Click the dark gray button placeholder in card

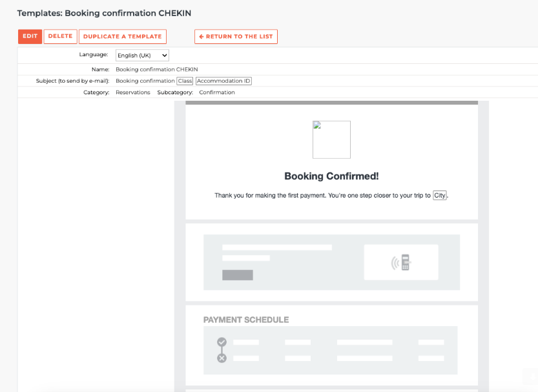238,275
